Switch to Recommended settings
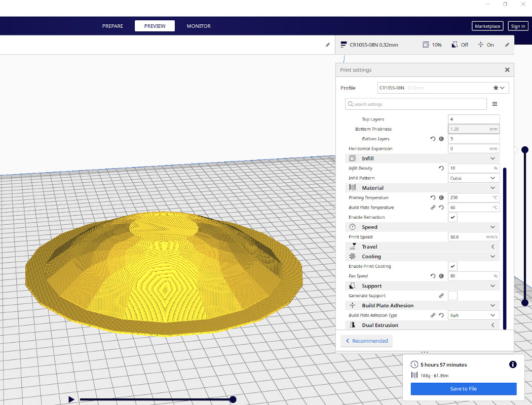The height and width of the screenshot is (405, 532). pyautogui.click(x=366, y=341)
